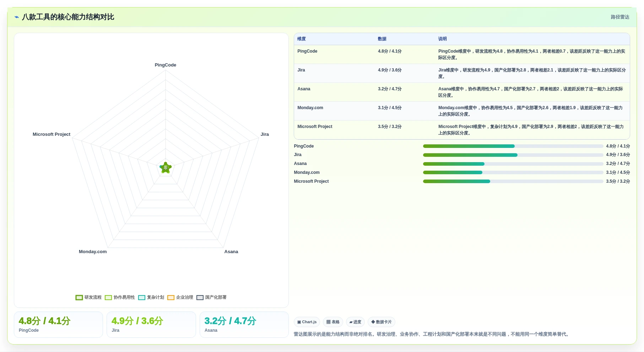Viewport: 644px width, 352px height.
Task: Click the Asana progress bar
Action: [513, 164]
